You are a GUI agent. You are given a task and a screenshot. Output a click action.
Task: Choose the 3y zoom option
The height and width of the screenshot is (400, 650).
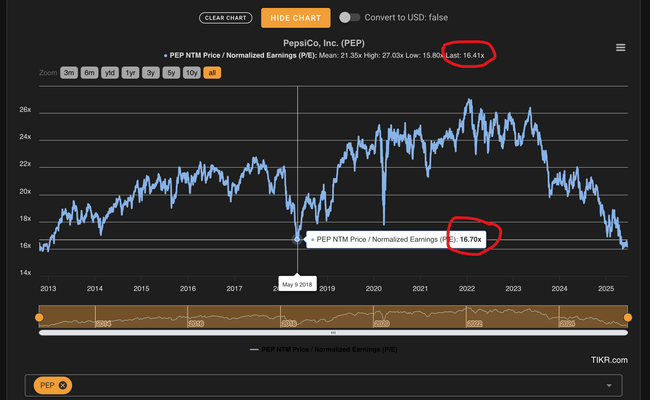(151, 73)
